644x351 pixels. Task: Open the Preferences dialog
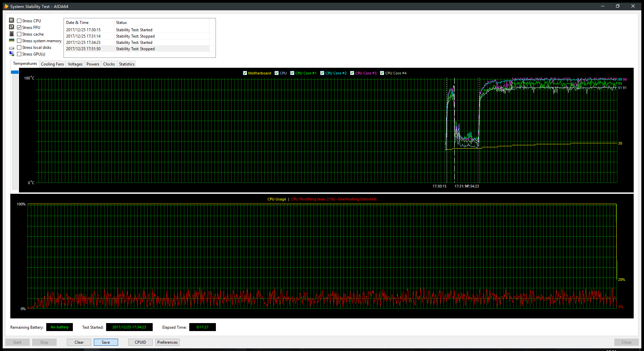pyautogui.click(x=167, y=342)
